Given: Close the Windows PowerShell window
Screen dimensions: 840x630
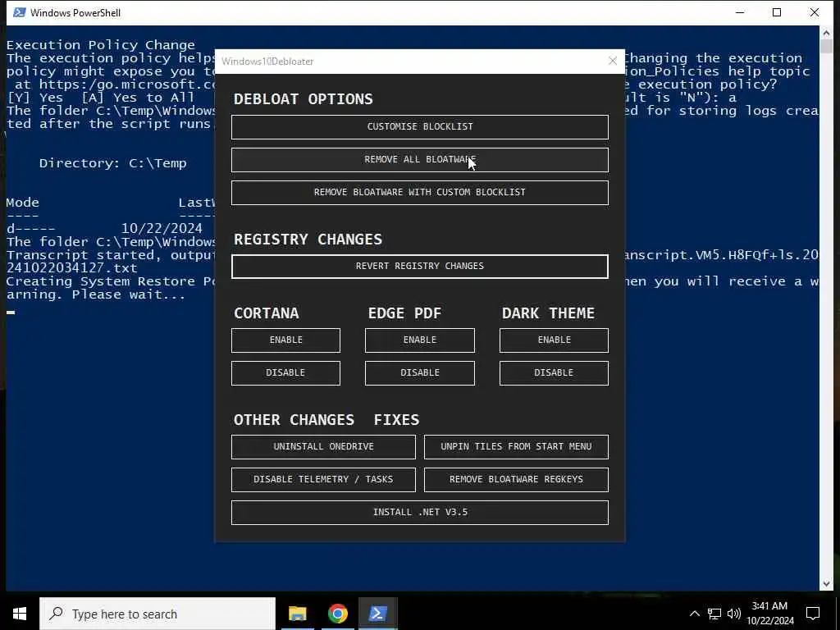Looking at the screenshot, I should 814,12.
